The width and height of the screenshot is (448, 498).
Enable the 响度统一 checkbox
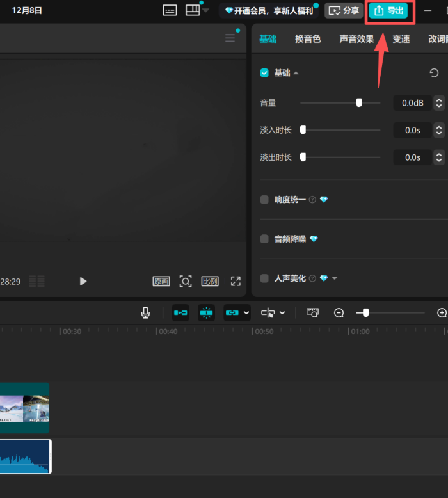point(264,200)
